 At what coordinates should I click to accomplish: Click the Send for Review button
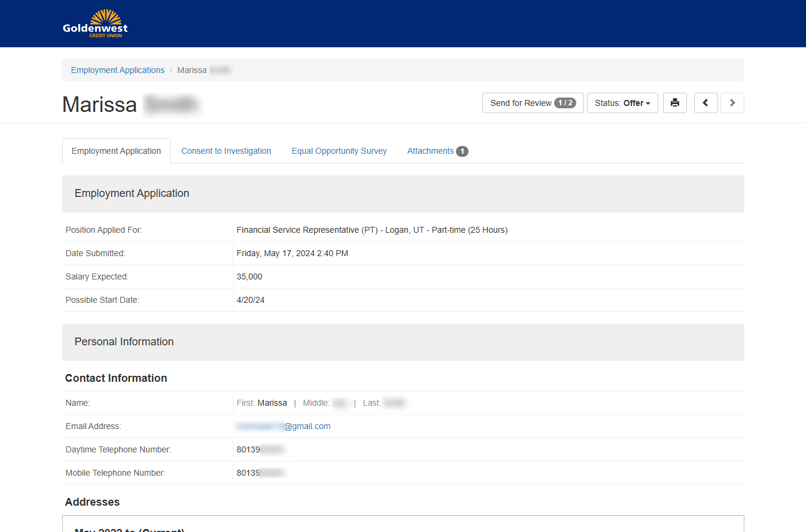point(520,102)
